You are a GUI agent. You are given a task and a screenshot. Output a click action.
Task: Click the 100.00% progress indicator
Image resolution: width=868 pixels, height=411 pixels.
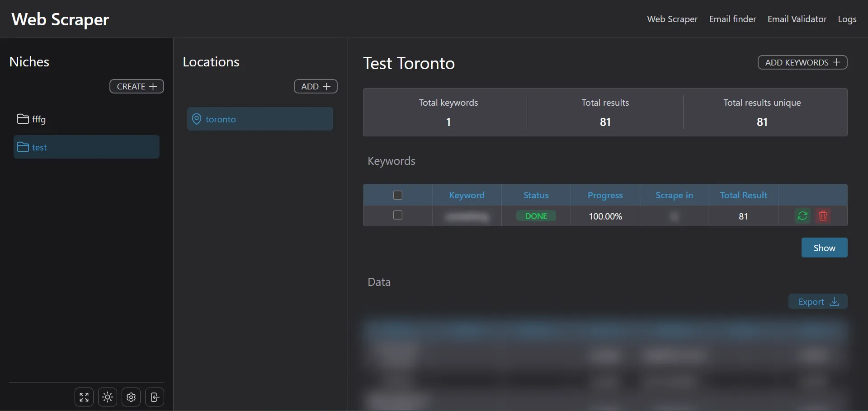(605, 216)
